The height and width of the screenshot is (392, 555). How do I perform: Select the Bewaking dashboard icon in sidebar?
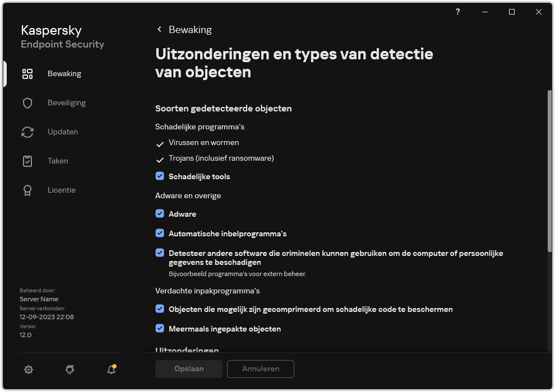27,73
